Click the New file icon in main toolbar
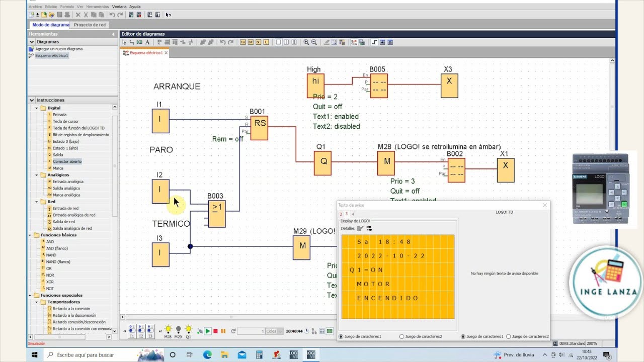 32,15
